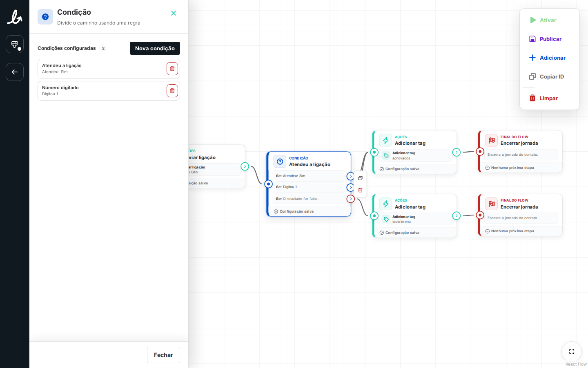Viewport: 588px width, 368px height.
Task: Delete the condition node with the red trash icon
Action: (x=360, y=190)
